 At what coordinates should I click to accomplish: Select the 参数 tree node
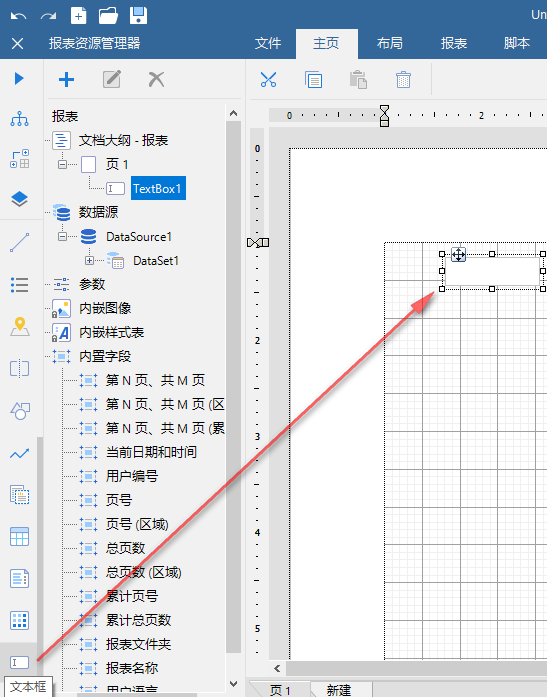click(92, 284)
